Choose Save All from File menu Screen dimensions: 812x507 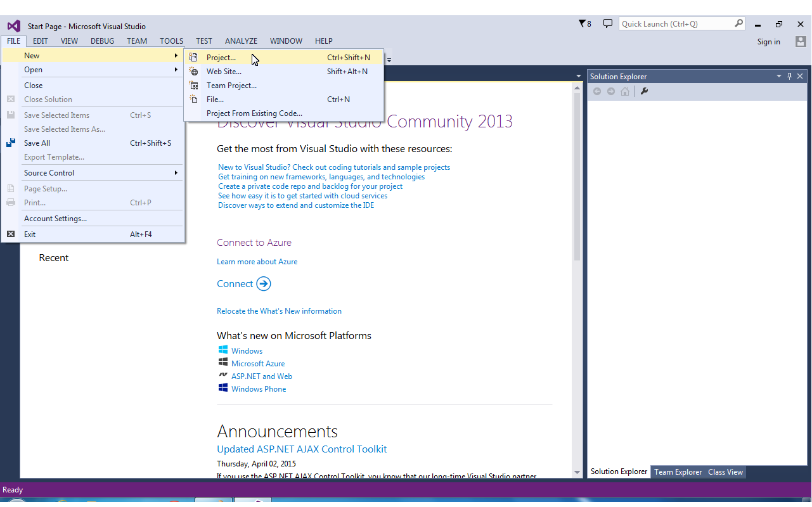click(x=93, y=143)
